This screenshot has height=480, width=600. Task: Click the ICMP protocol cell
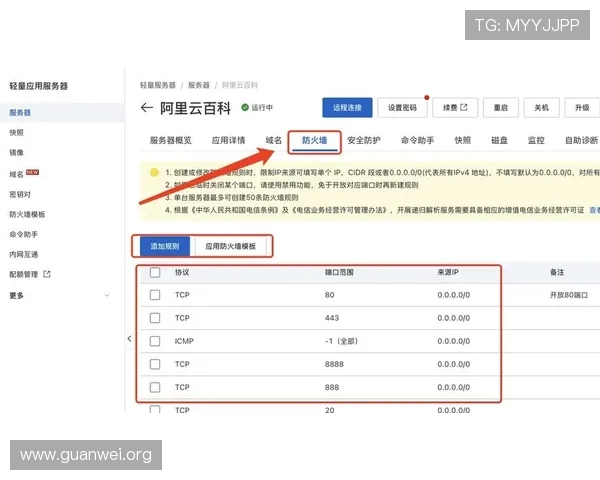pos(184,341)
